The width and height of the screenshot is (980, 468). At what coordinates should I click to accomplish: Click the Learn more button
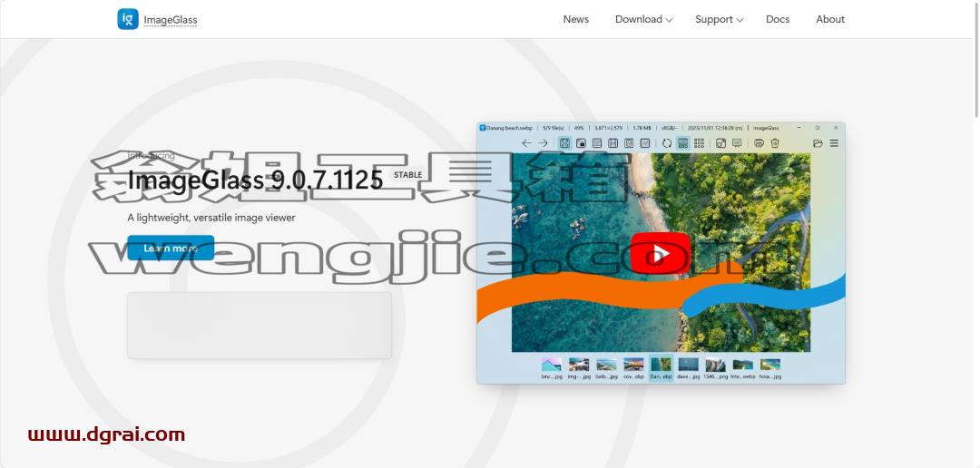(171, 249)
